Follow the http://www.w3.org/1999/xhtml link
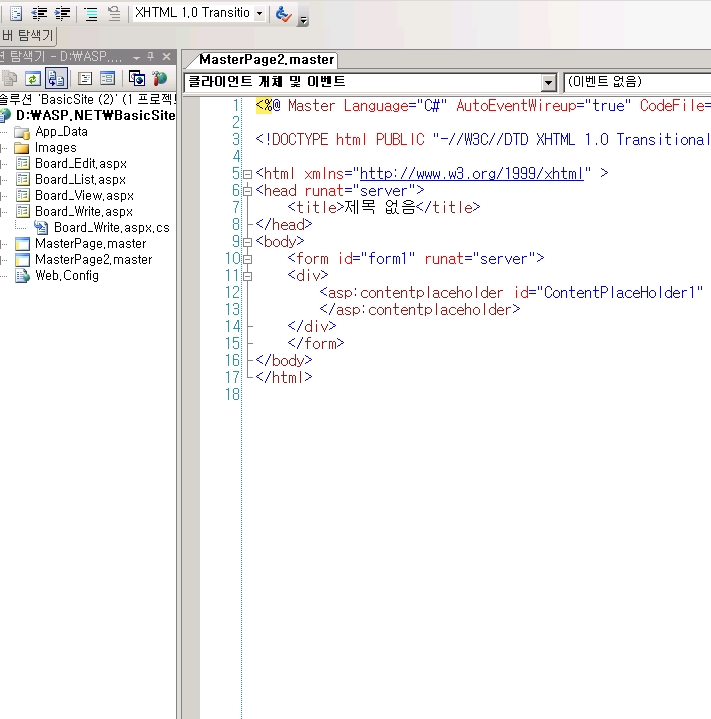 coord(472,174)
